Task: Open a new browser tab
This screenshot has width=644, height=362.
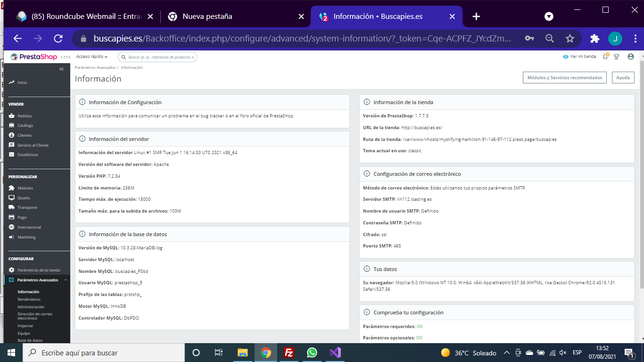Action: tap(476, 16)
